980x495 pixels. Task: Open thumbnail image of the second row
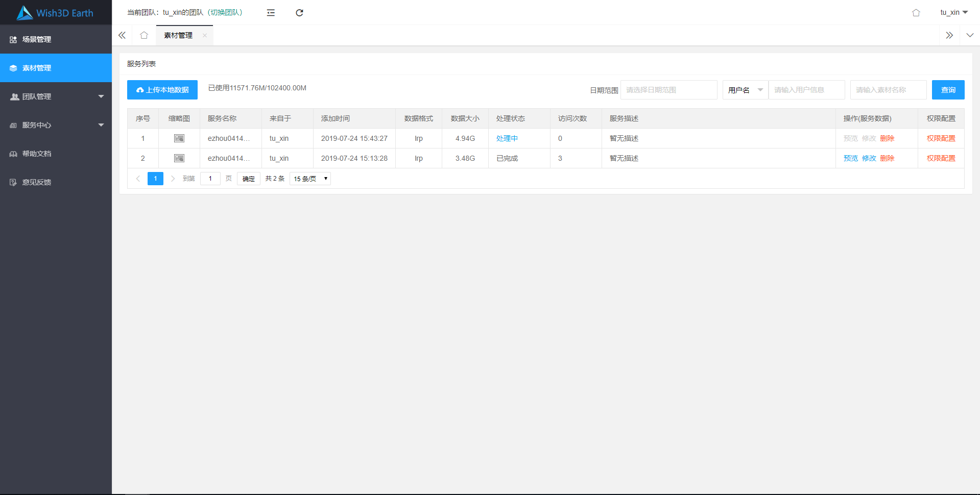[179, 158]
